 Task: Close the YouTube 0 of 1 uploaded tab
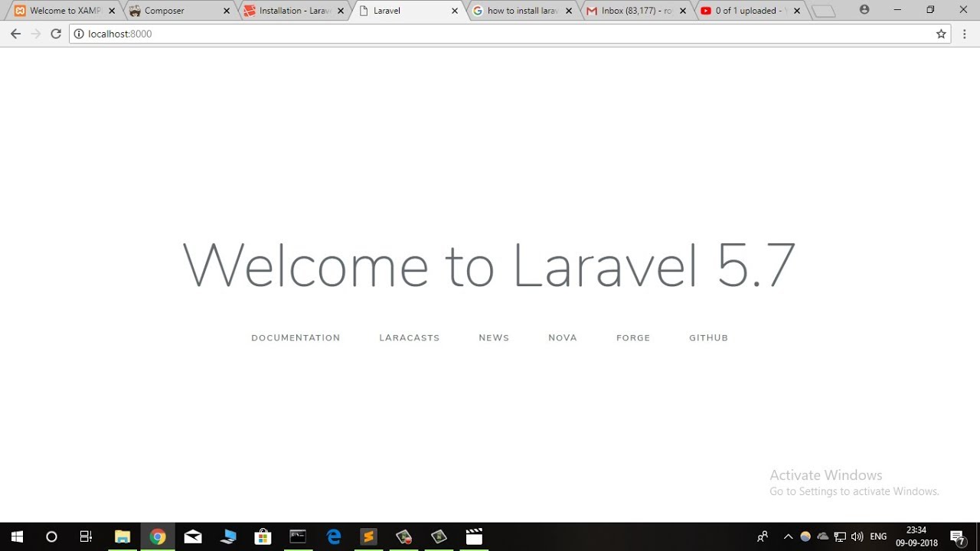click(797, 11)
